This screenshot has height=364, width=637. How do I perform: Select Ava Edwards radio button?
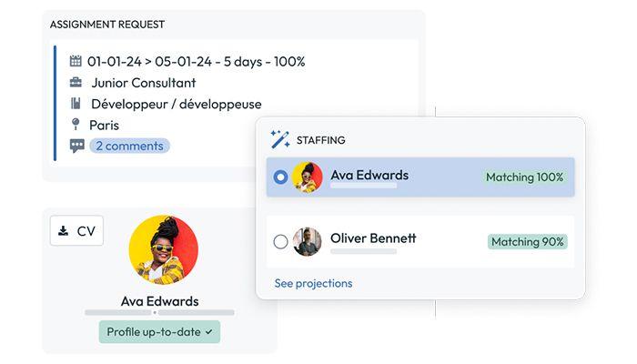[x=280, y=177]
